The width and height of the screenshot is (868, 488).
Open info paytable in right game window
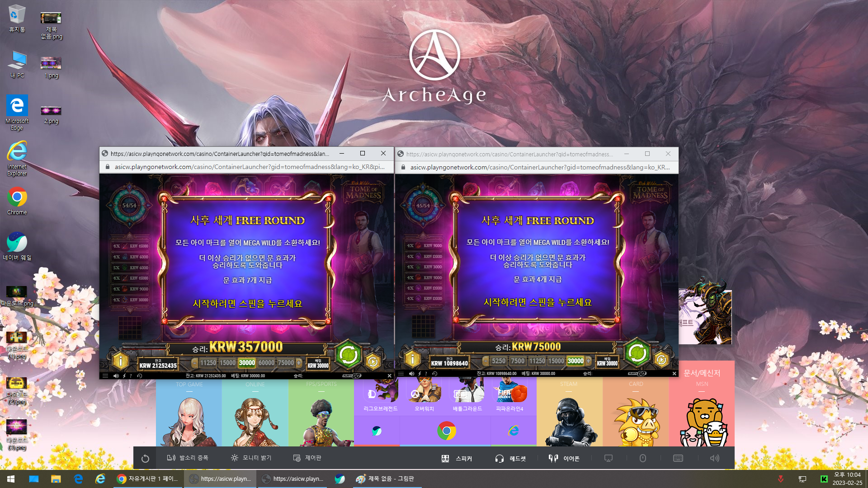pos(412,359)
